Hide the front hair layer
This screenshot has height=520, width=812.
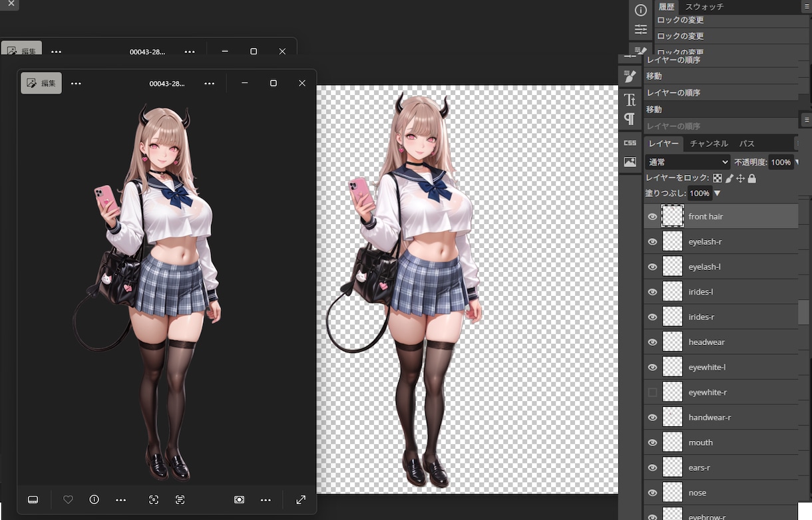652,216
